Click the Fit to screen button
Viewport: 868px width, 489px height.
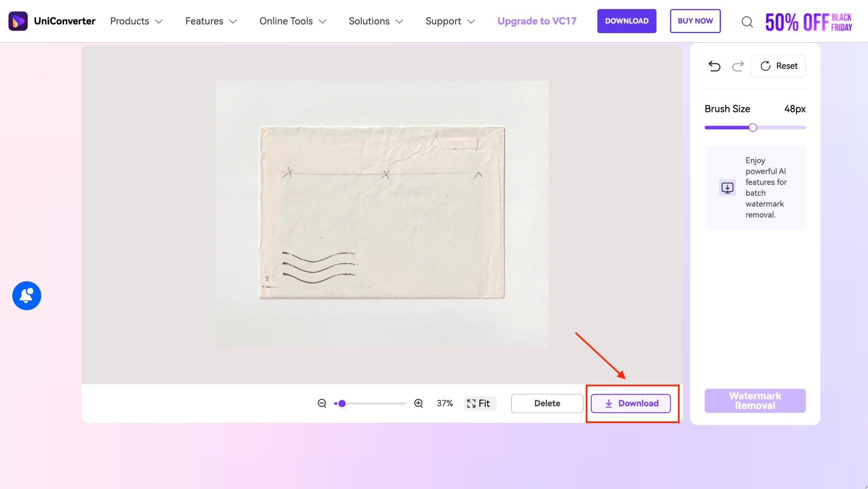tap(479, 403)
